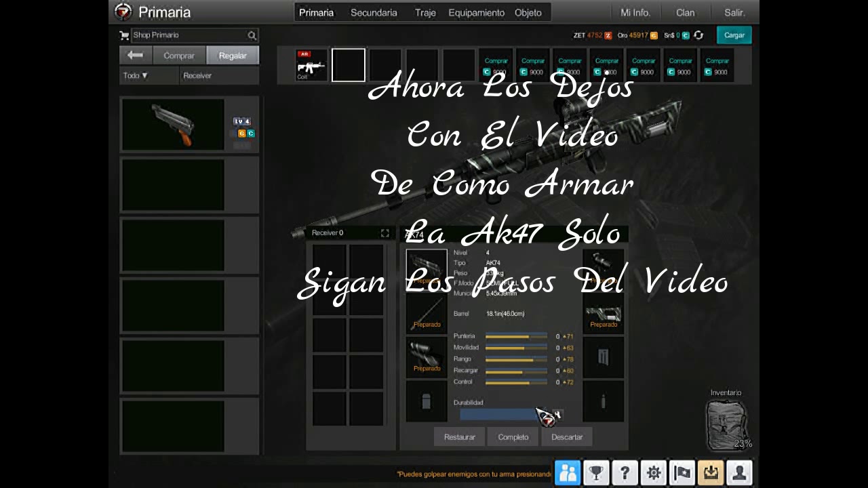Image resolution: width=868 pixels, height=488 pixels.
Task: Click the Oro 45917 balance text
Action: pyautogui.click(x=633, y=35)
